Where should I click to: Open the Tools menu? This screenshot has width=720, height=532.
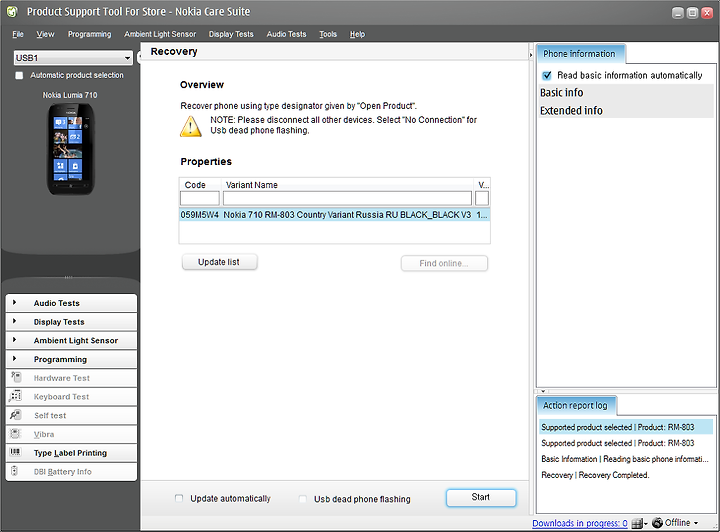pyautogui.click(x=328, y=34)
